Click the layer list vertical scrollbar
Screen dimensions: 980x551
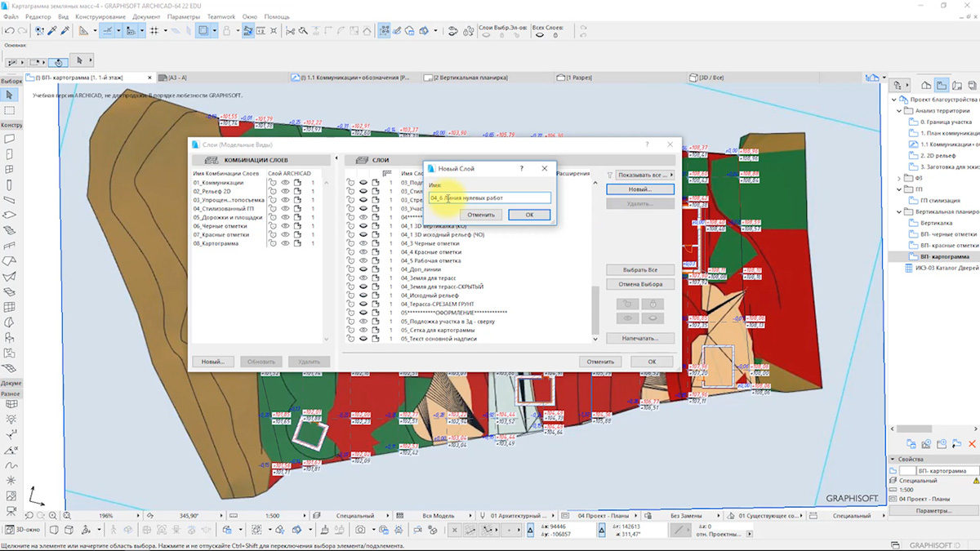click(x=595, y=310)
